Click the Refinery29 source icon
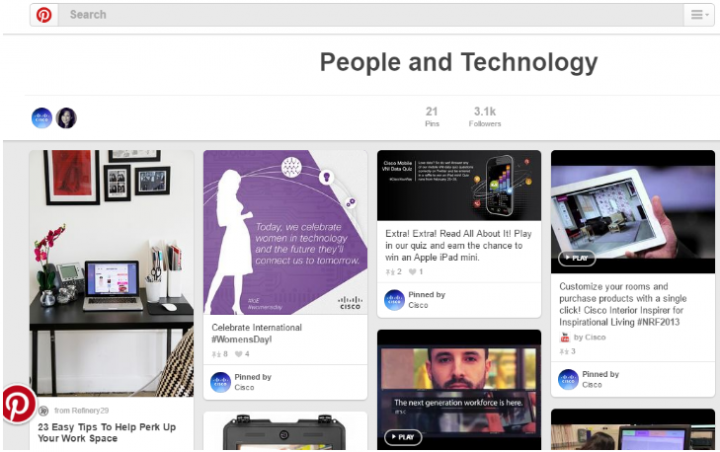The image size is (720, 452). pyautogui.click(x=44, y=411)
